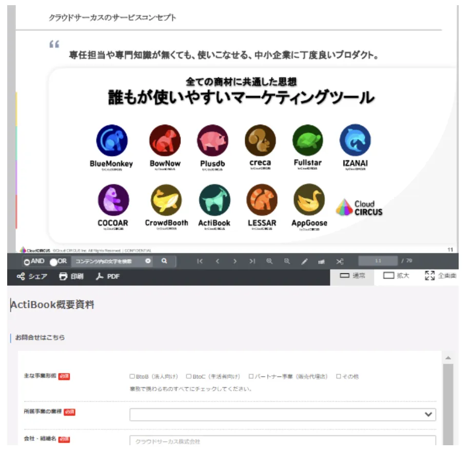Zoom in with the plus magnifier icon

coord(269,261)
